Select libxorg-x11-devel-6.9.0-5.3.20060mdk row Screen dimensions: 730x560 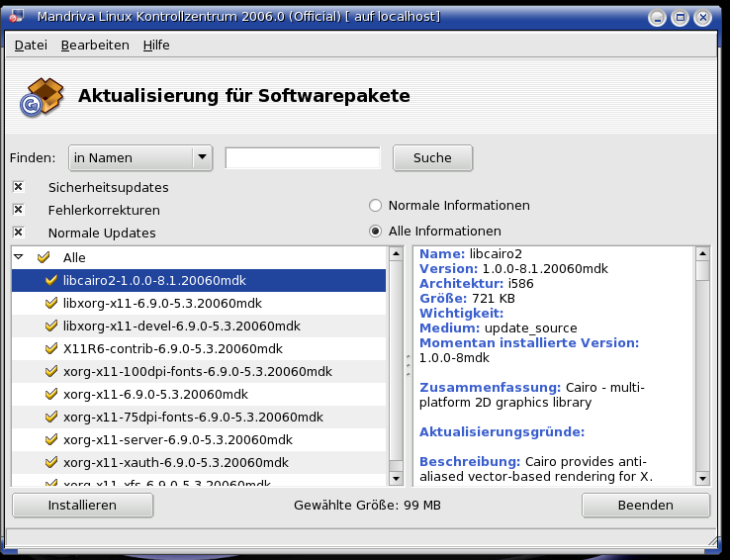[x=199, y=326]
